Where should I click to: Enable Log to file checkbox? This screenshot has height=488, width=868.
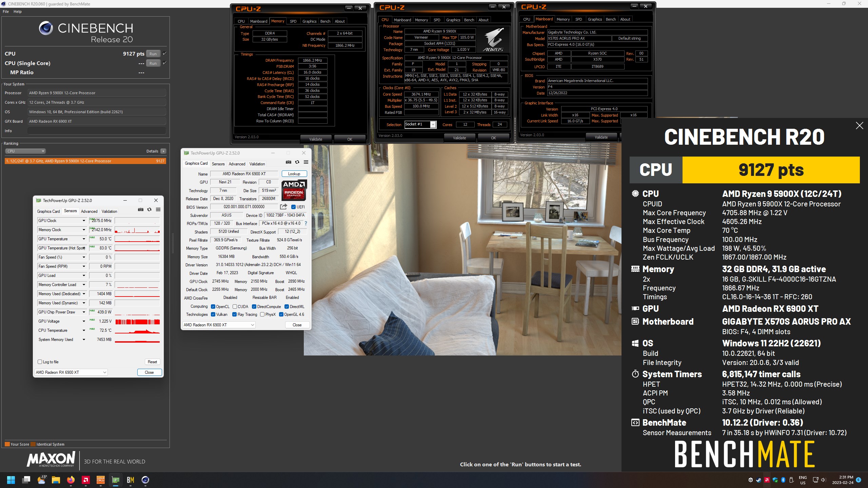(x=40, y=362)
